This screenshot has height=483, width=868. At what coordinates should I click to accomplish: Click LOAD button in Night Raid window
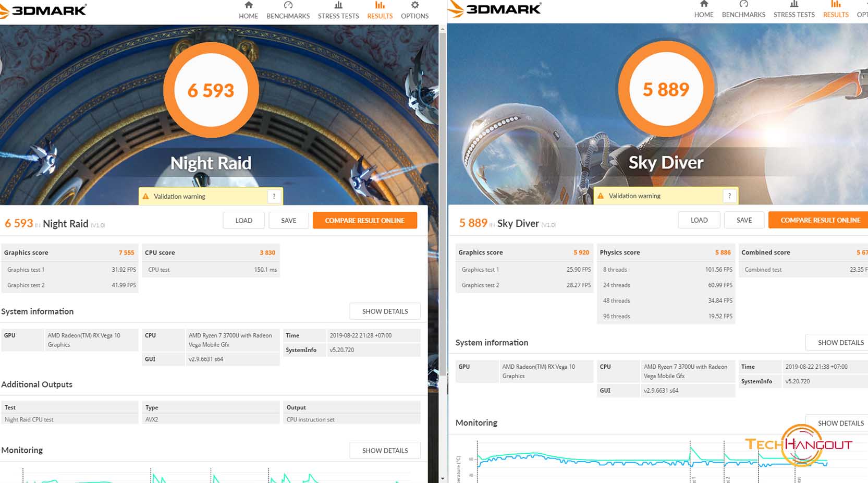click(243, 221)
